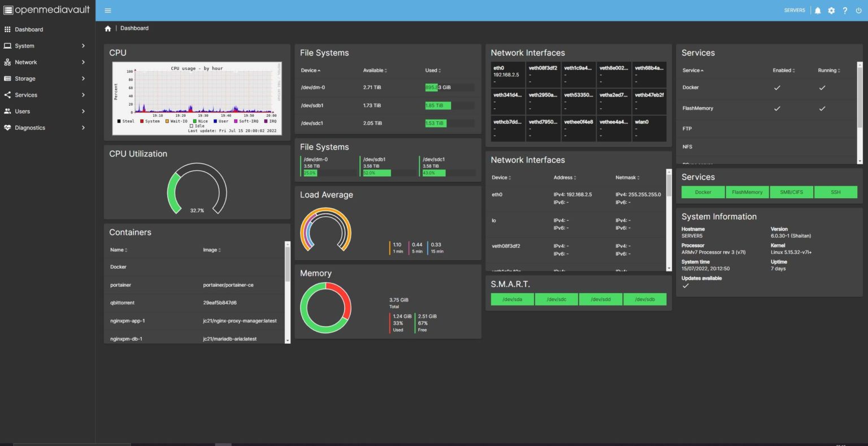Click Docker's enabled checkmark in Services

click(x=777, y=88)
